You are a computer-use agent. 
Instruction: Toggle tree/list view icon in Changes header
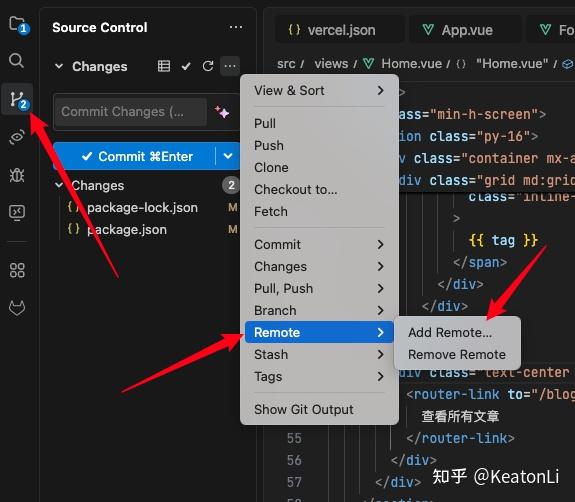(x=164, y=66)
